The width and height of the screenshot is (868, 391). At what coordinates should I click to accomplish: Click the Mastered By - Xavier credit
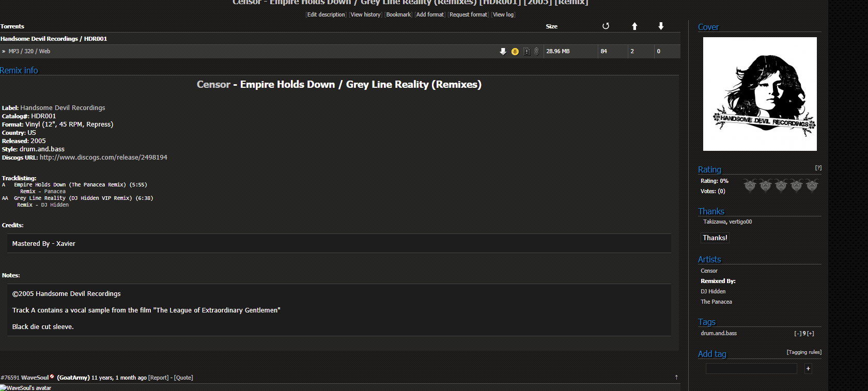tap(44, 244)
